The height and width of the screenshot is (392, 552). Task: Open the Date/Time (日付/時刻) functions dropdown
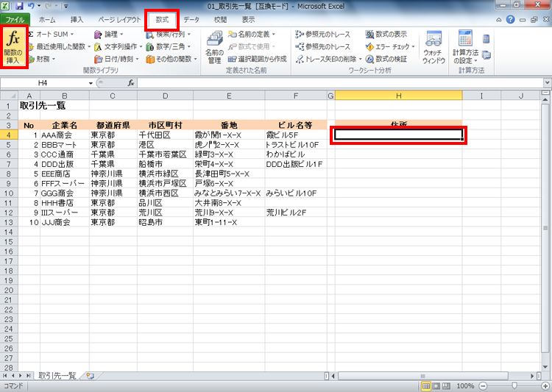pyautogui.click(x=116, y=59)
